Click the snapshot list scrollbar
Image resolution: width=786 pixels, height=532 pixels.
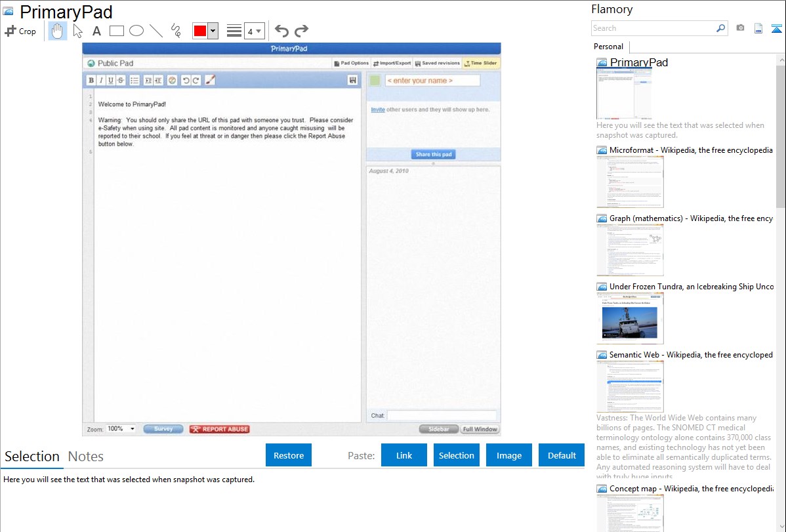tap(781, 136)
